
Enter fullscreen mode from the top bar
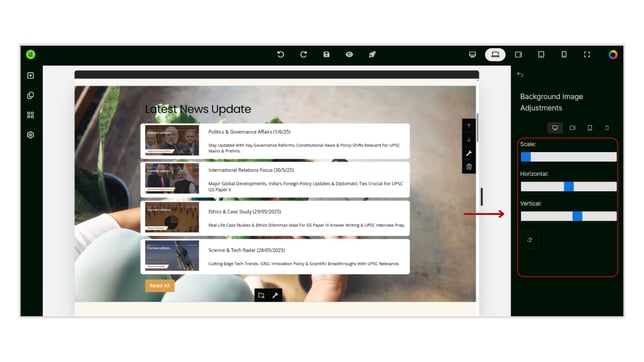[587, 54]
